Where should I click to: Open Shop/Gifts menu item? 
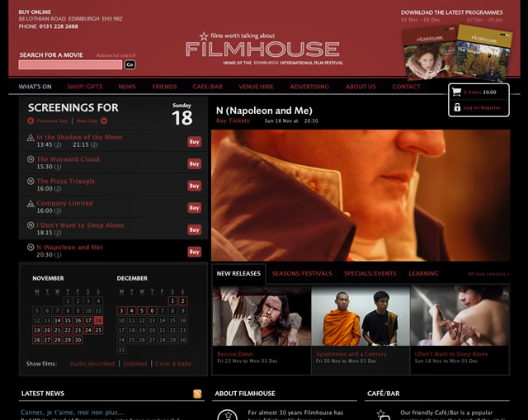click(85, 87)
